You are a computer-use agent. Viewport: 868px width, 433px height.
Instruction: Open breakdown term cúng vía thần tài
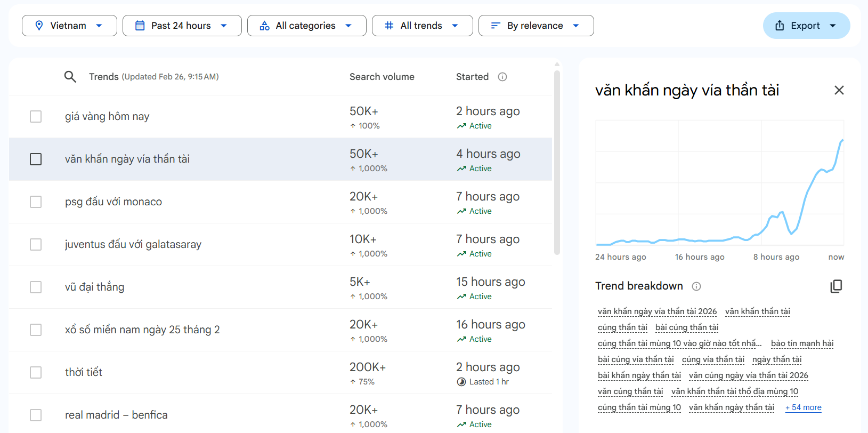pos(713,359)
